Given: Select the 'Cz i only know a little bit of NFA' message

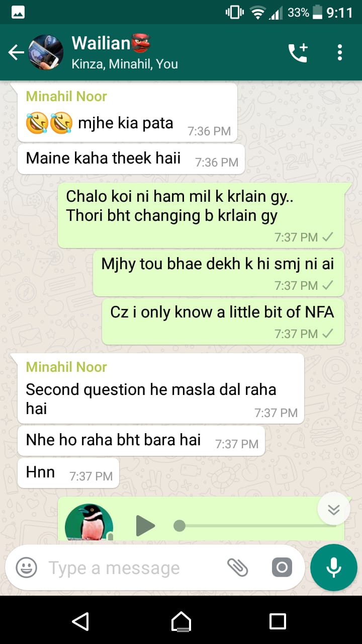Looking at the screenshot, I should (223, 321).
